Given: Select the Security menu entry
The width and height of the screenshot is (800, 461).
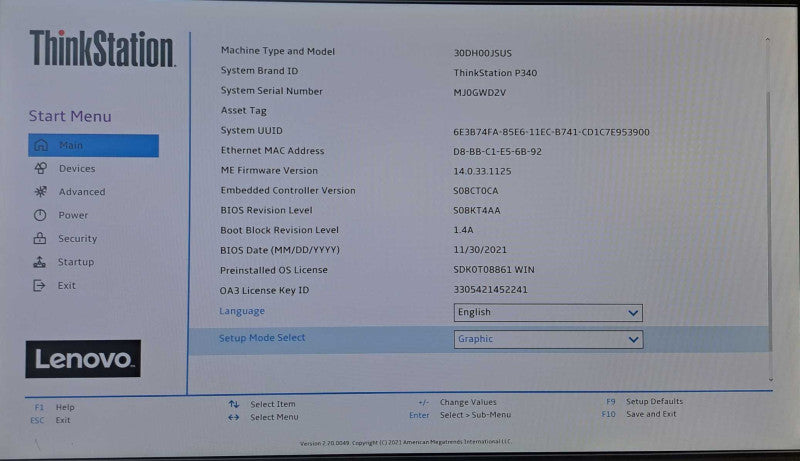Looking at the screenshot, I should tap(77, 239).
